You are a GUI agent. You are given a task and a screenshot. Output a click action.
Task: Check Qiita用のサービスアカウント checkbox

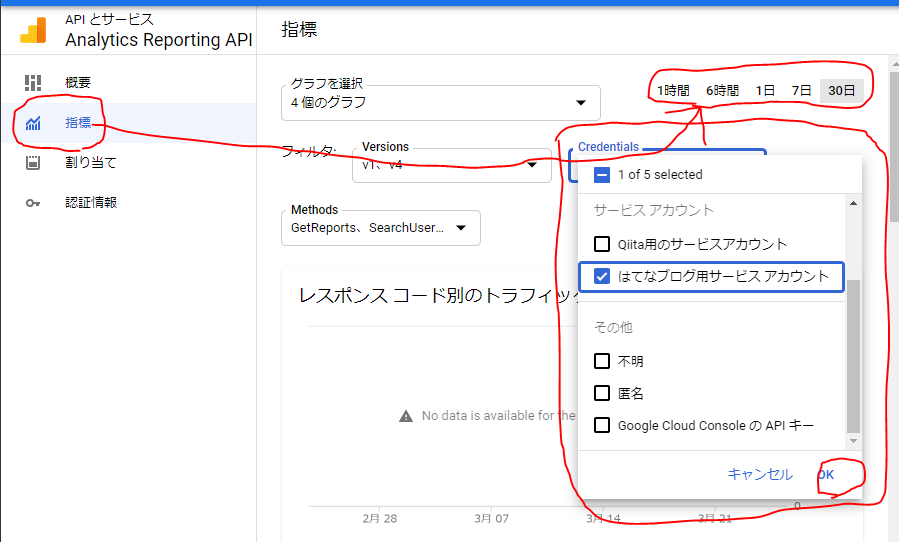click(x=601, y=244)
